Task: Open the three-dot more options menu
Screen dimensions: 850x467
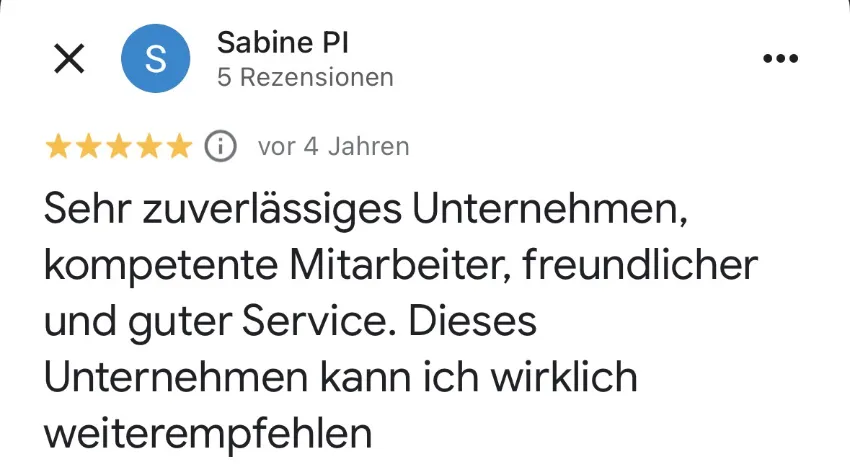Action: 780,59
